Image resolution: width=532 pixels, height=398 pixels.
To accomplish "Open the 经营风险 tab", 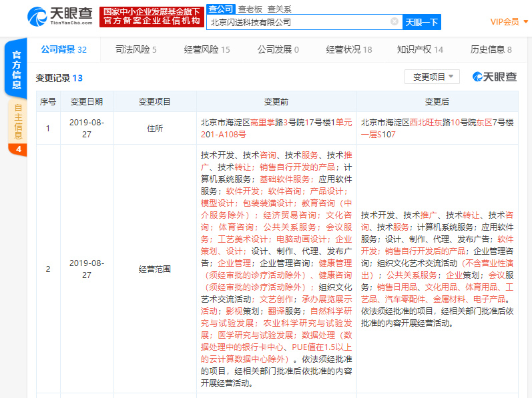I will [x=206, y=49].
